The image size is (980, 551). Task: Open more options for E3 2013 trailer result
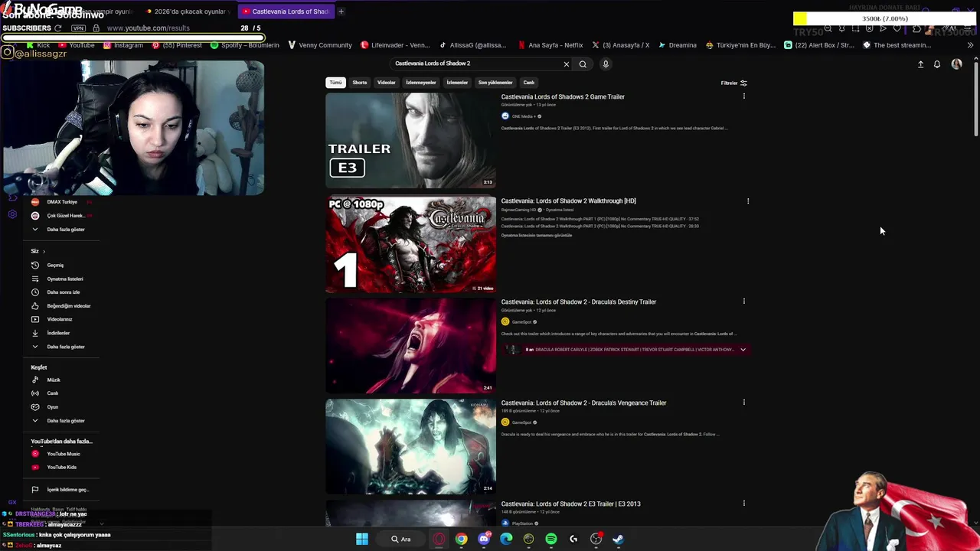(x=743, y=504)
